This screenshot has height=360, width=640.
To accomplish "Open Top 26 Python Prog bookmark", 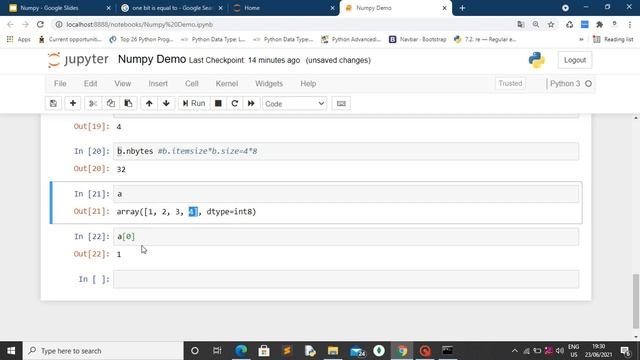I will (x=141, y=39).
